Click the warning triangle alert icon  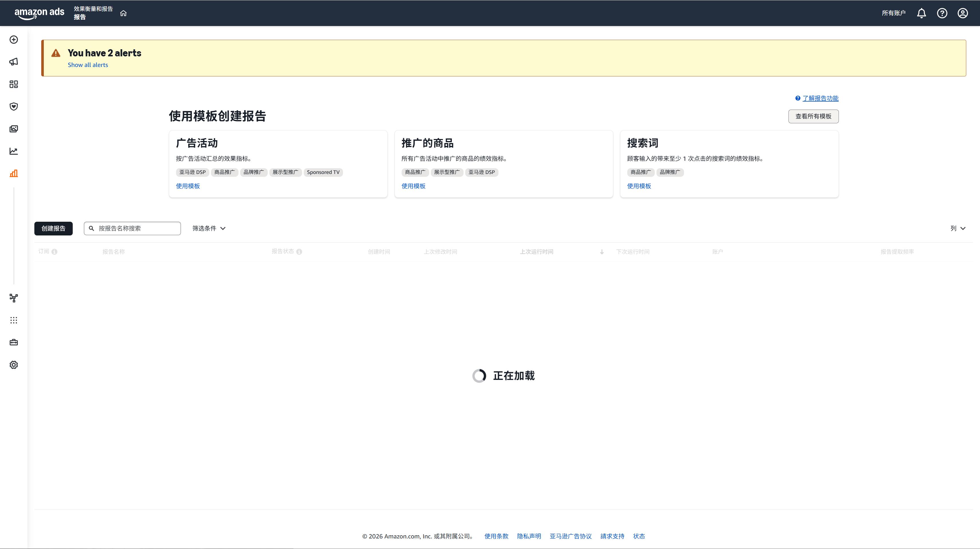coord(56,53)
